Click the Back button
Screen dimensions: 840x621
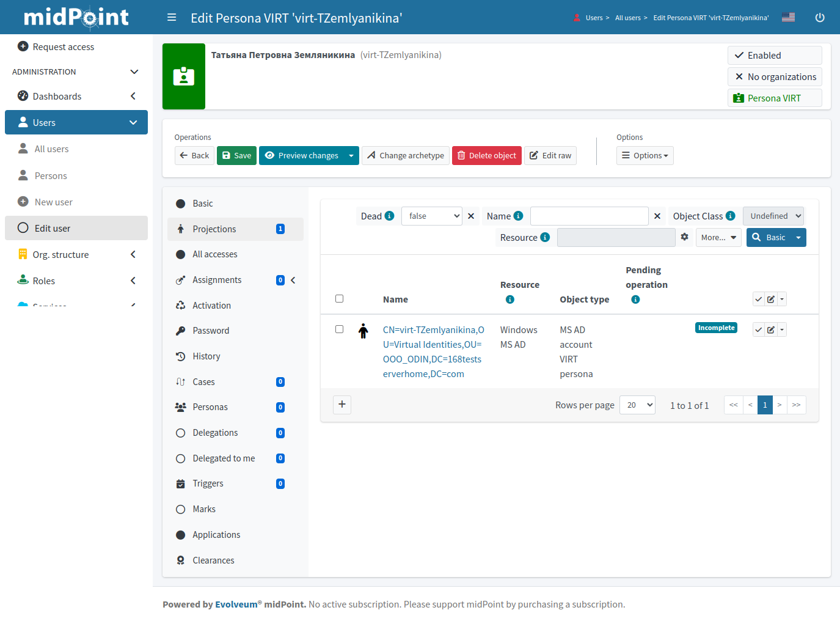tap(194, 155)
